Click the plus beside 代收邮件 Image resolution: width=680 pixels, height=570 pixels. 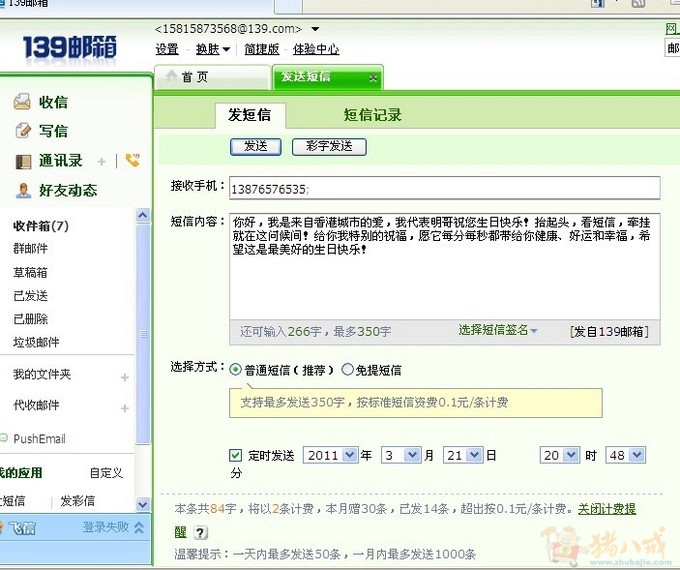(x=125, y=408)
